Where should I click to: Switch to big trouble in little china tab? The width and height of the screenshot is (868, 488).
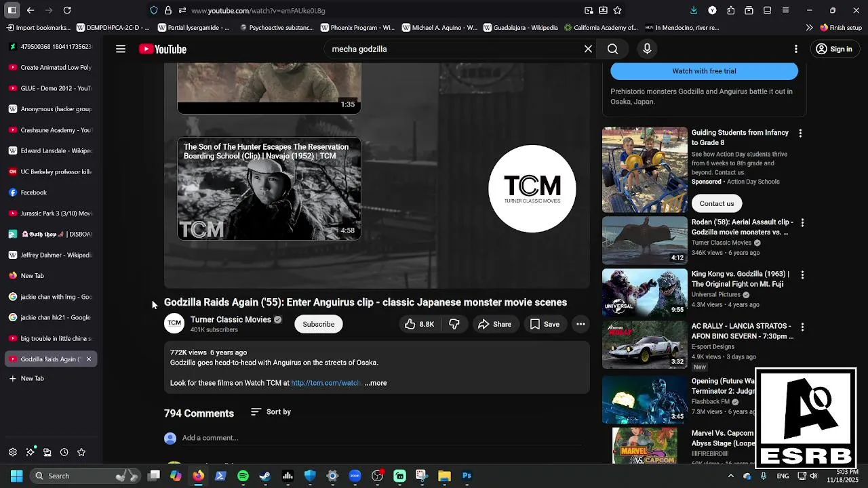tap(51, 338)
